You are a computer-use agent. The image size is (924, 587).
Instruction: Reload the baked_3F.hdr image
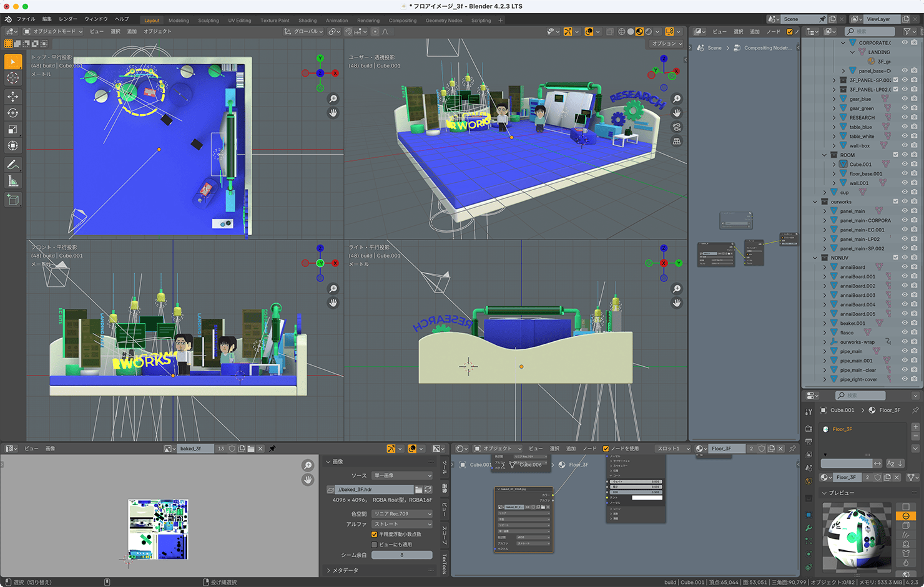(428, 490)
